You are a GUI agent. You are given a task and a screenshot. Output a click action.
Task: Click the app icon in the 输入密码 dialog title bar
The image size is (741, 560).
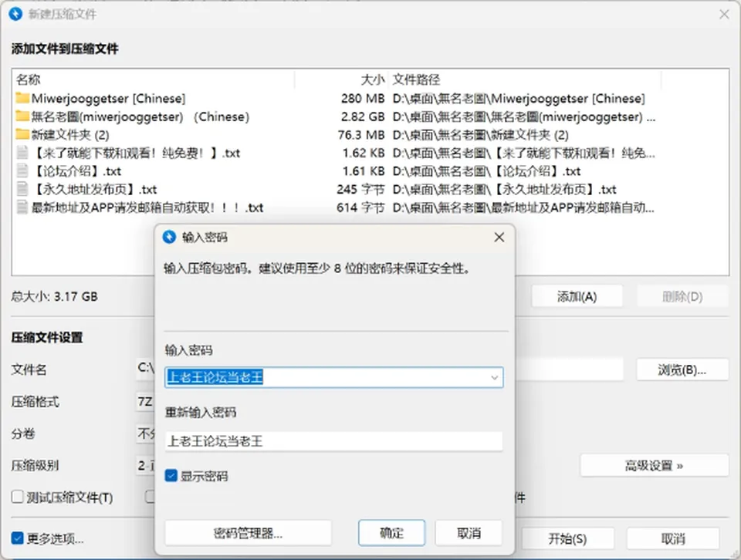pos(169,237)
